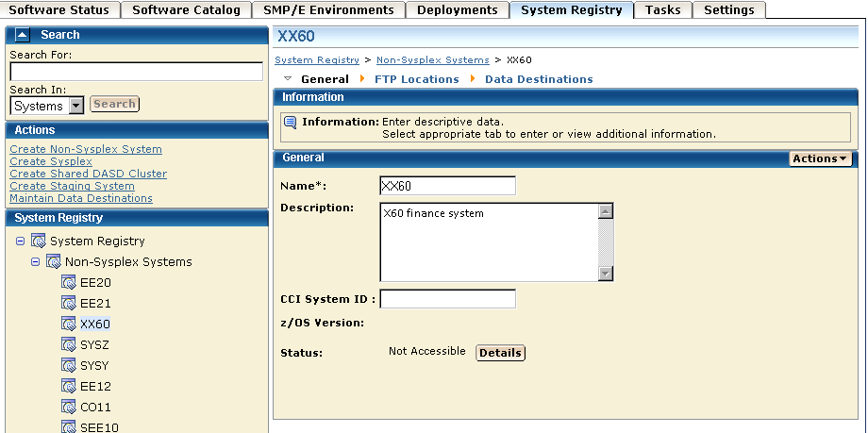Open the Search In dropdown
Viewport: 868px width, 433px height.
tap(76, 106)
